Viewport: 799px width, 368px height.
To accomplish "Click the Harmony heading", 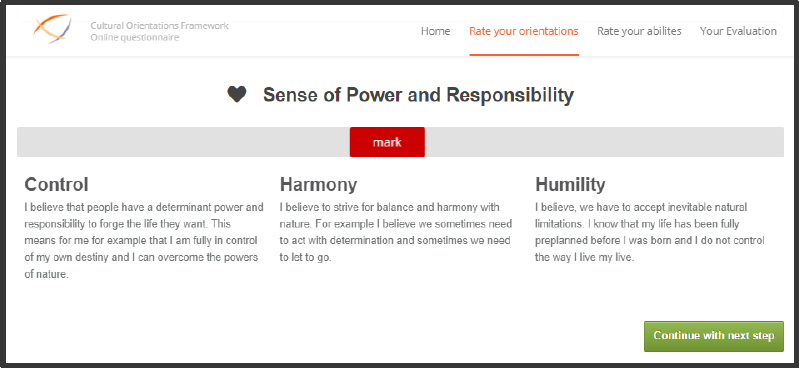I will pos(318,185).
